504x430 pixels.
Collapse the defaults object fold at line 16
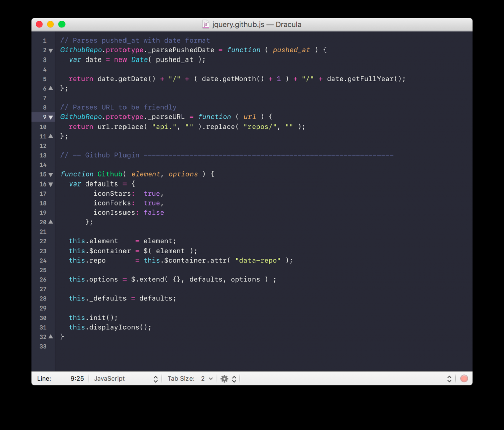51,185
